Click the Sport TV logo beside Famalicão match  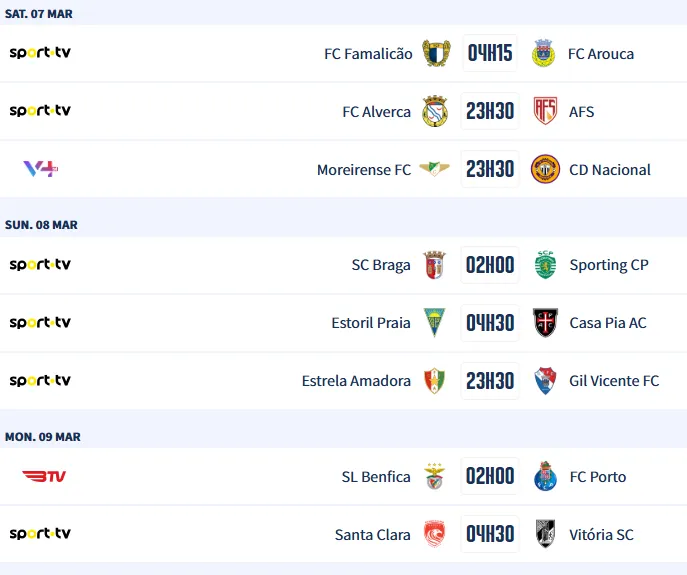pos(40,53)
